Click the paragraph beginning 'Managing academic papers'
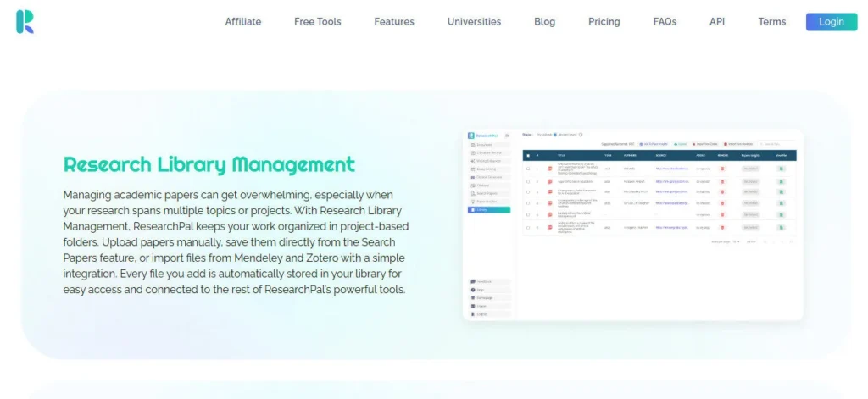 click(x=236, y=241)
